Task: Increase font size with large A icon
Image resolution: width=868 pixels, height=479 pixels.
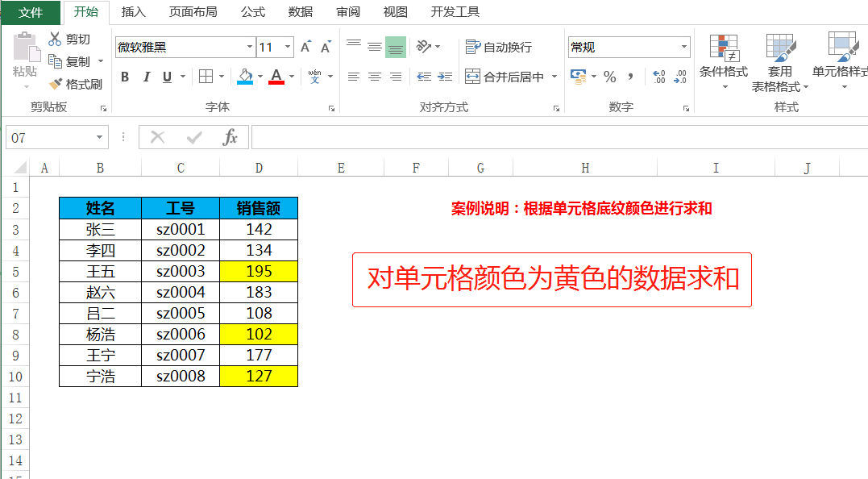Action: (305, 47)
